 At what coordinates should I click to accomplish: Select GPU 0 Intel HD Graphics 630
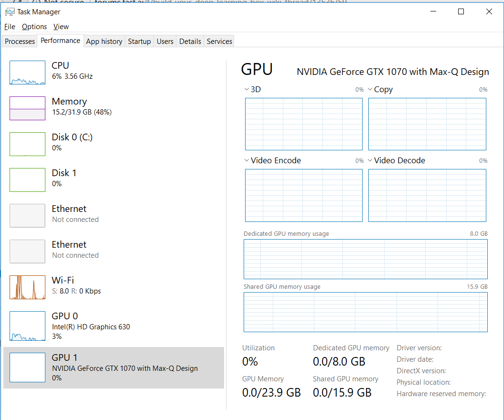[90, 326]
